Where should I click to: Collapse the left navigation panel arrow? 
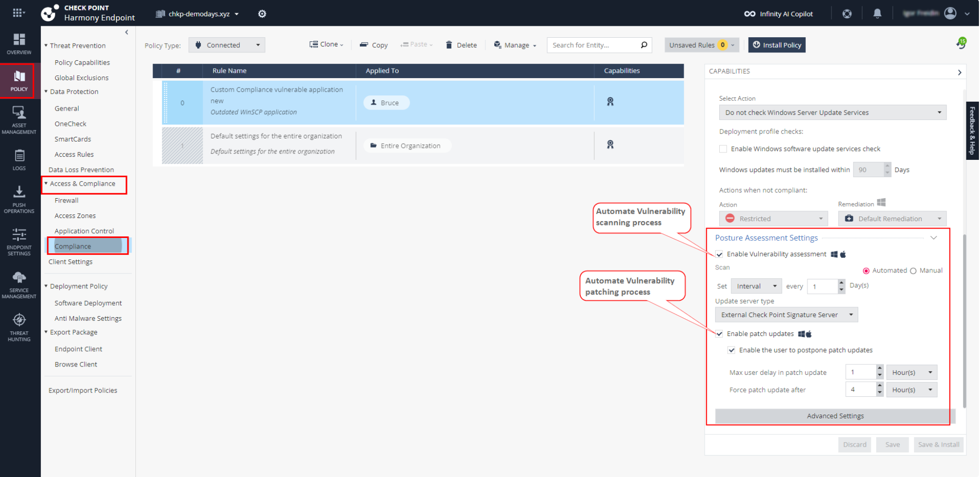point(126,32)
